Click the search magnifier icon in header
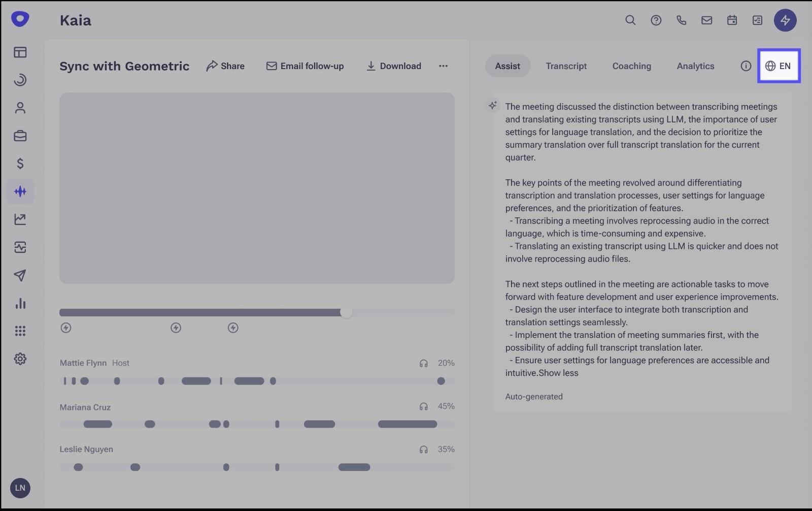 click(x=630, y=20)
